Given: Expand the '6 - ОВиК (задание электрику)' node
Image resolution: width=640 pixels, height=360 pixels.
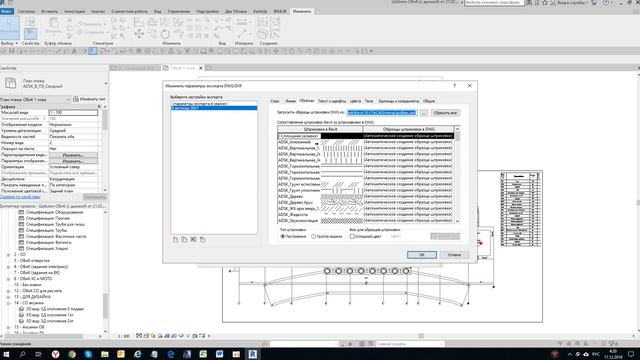Looking at the screenshot, I should [8, 267].
